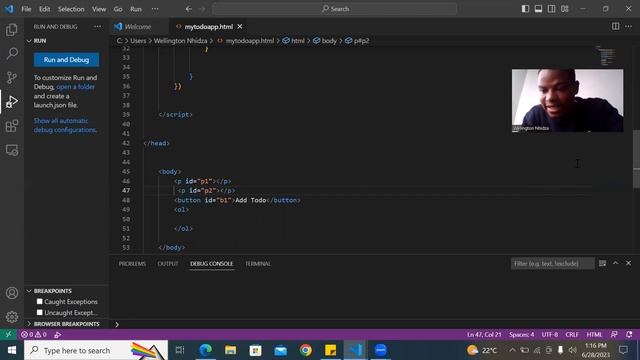Open remote window indicator in status bar
Screen dimensions: 640x360
pyautogui.click(x=8, y=334)
